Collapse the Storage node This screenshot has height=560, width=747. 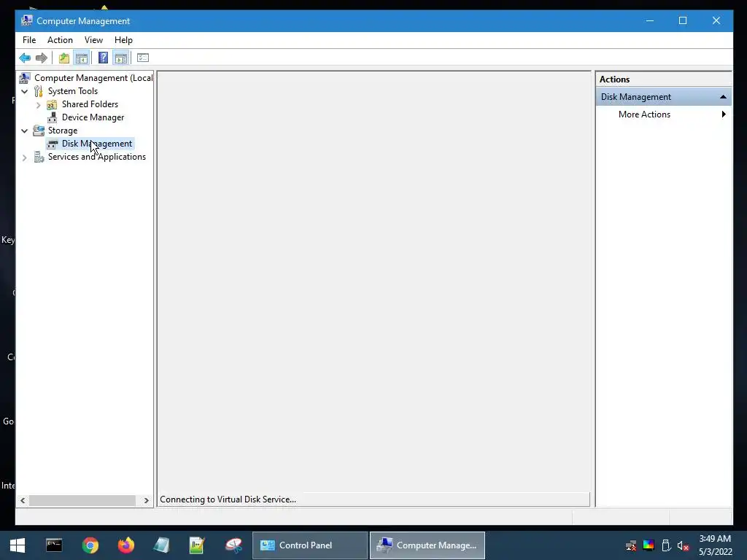(x=24, y=131)
